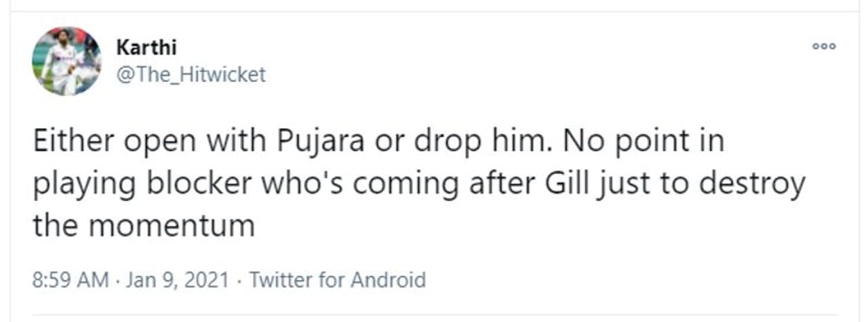Open the Karthi display name link

tap(146, 47)
